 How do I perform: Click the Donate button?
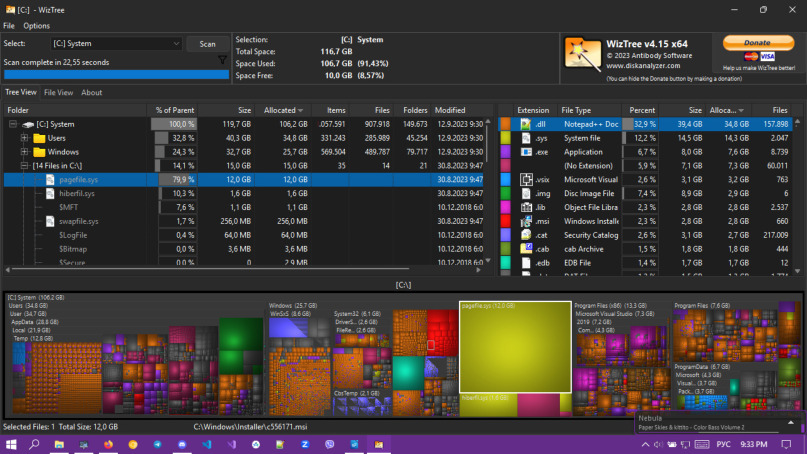click(x=758, y=43)
